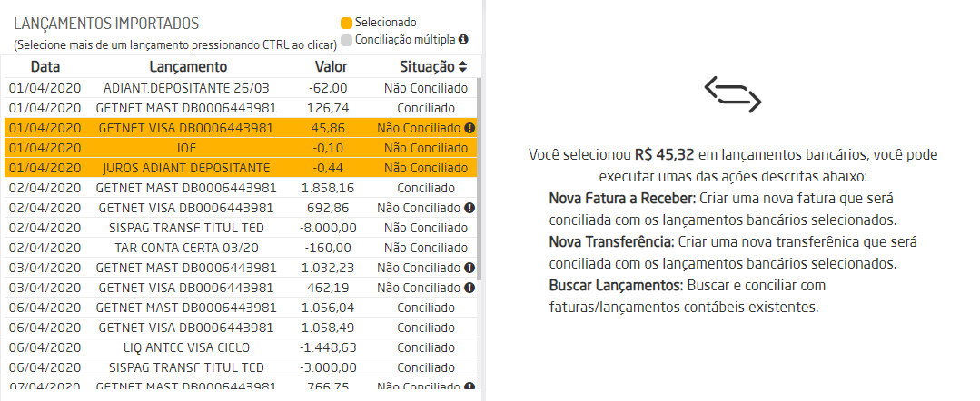
Task: Select the highlighted IOF entry row
Action: (x=187, y=148)
